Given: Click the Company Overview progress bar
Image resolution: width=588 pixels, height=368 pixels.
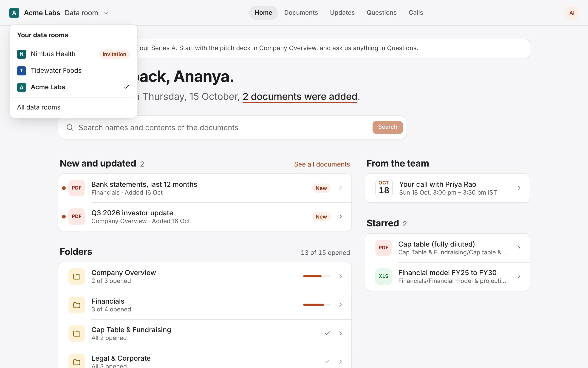Looking at the screenshot, I should tap(317, 276).
